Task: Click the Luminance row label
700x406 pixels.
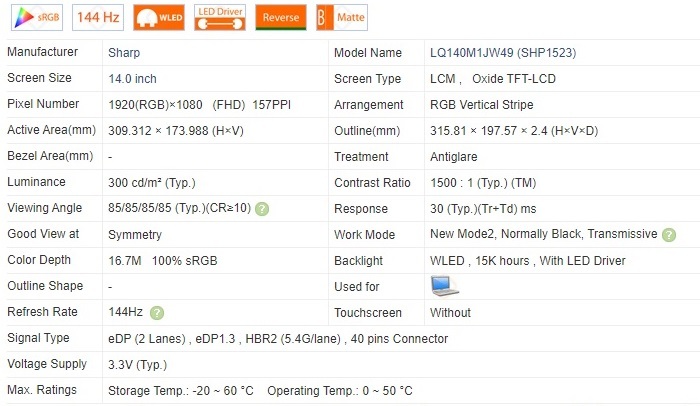Action: (x=36, y=182)
